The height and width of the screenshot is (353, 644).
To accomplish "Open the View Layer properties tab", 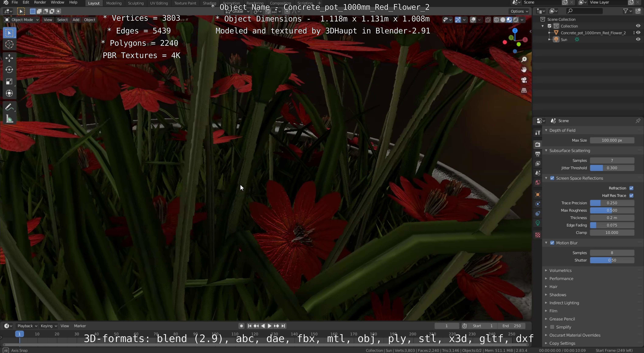I will point(538,164).
